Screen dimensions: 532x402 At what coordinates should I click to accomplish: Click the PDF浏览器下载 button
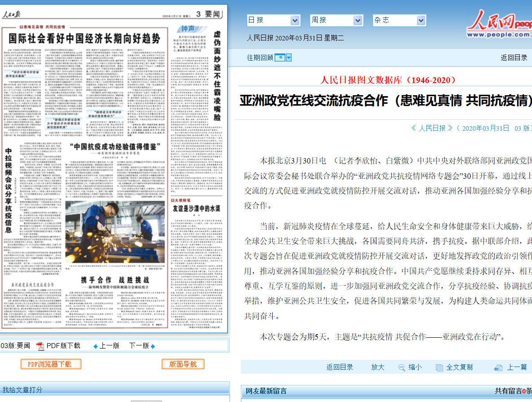click(x=51, y=364)
